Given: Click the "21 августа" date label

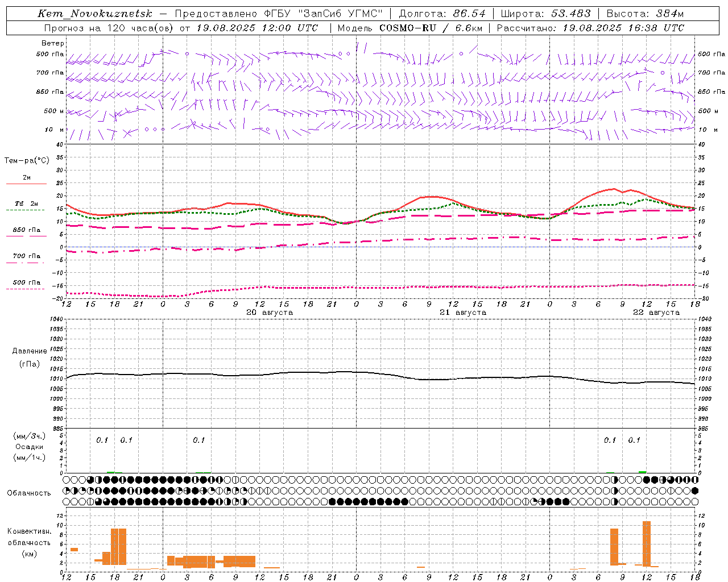Looking at the screenshot, I should coord(463,313).
